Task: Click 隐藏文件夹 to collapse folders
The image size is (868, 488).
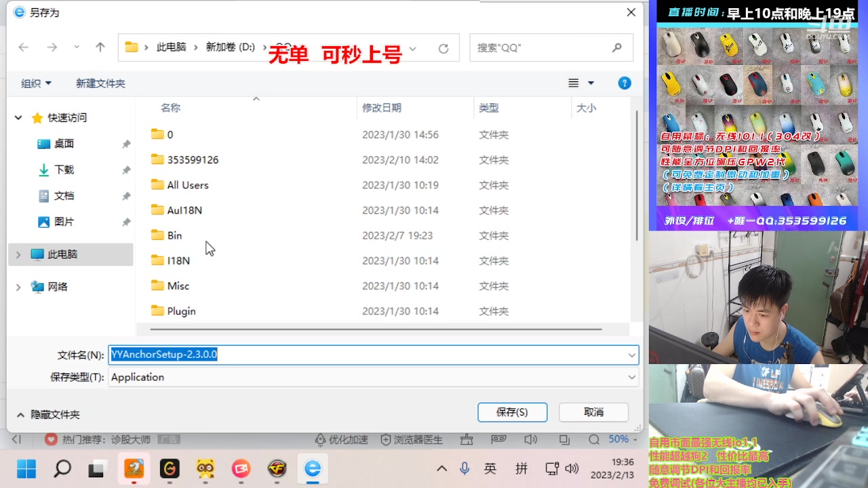Action: click(48, 414)
